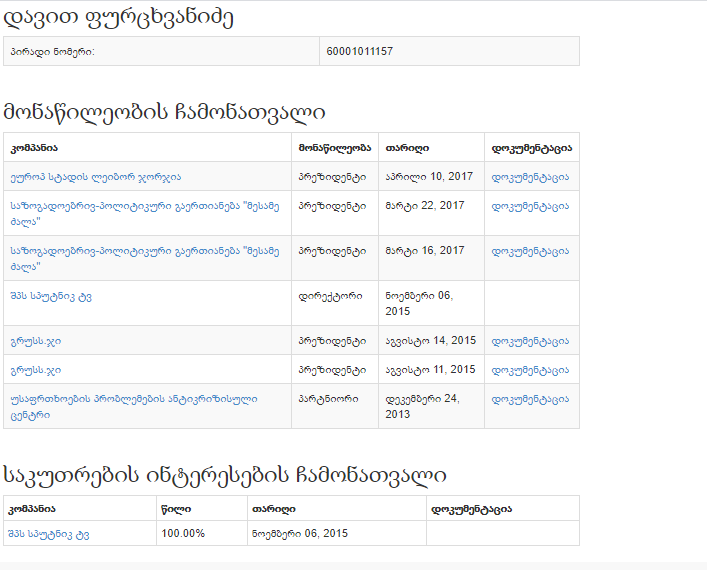Click თარიღი header in participation table
707x570 pixels.
(407, 148)
